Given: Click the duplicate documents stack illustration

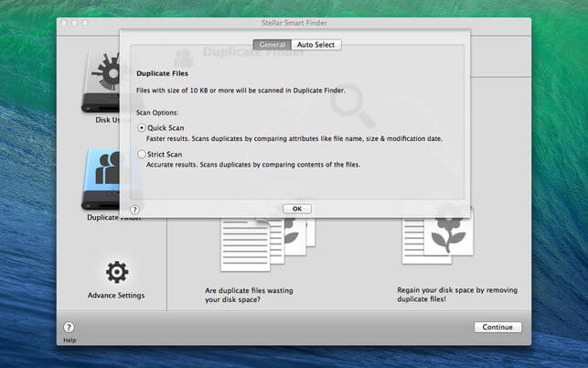Looking at the screenshot, I should 268,244.
